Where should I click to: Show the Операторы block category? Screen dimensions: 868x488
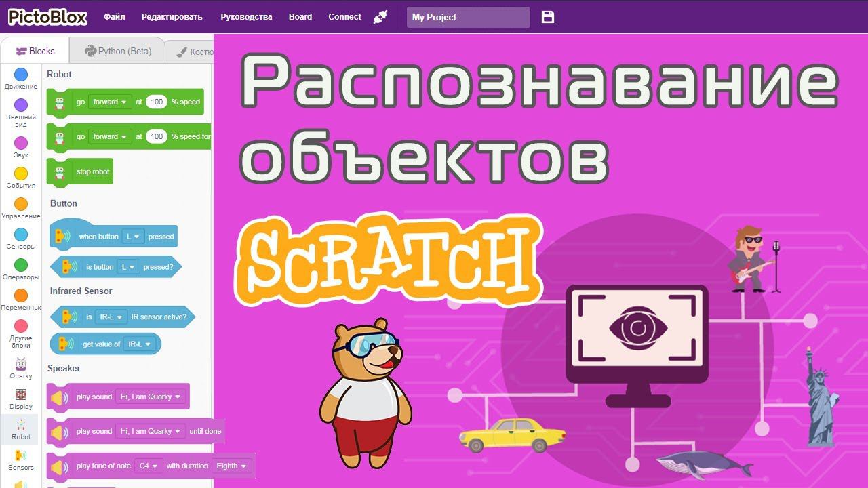(x=21, y=269)
